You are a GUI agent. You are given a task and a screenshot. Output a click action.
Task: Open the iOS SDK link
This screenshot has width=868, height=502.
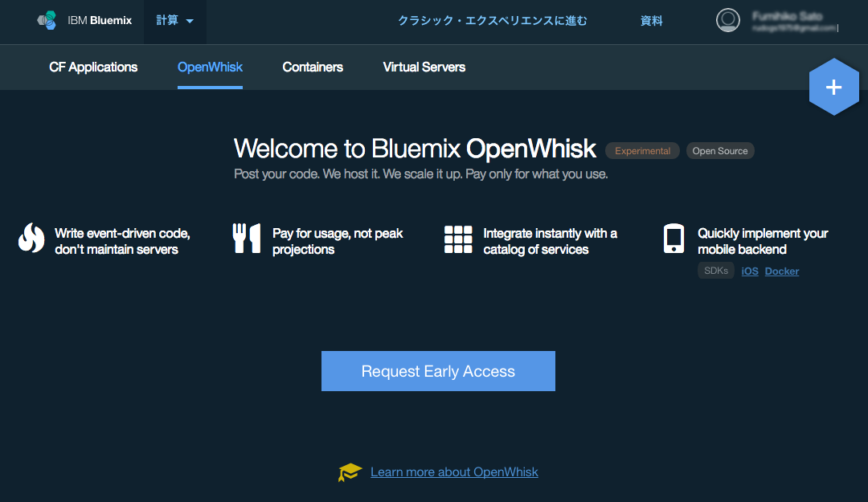tap(750, 271)
